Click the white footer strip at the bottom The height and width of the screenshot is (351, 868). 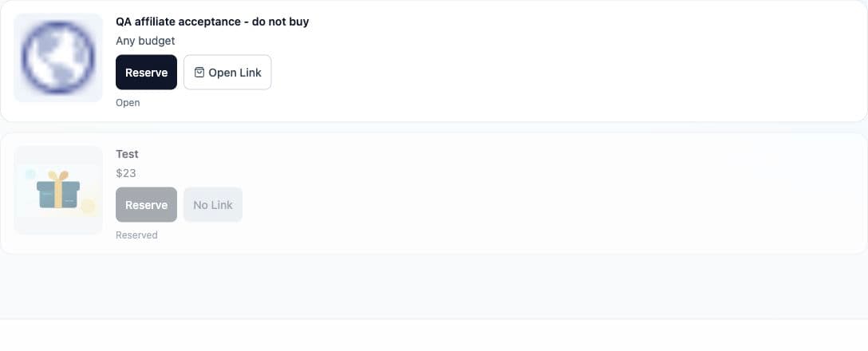point(434,336)
